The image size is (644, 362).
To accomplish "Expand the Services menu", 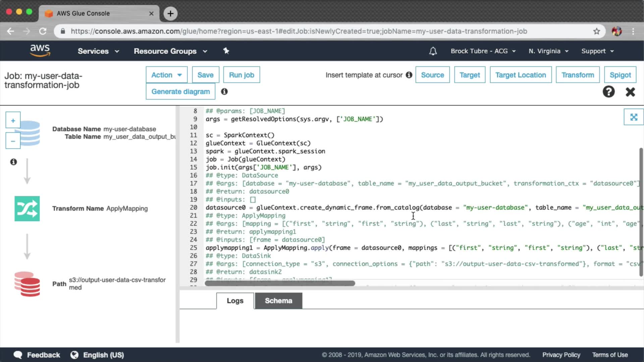I will [x=98, y=51].
